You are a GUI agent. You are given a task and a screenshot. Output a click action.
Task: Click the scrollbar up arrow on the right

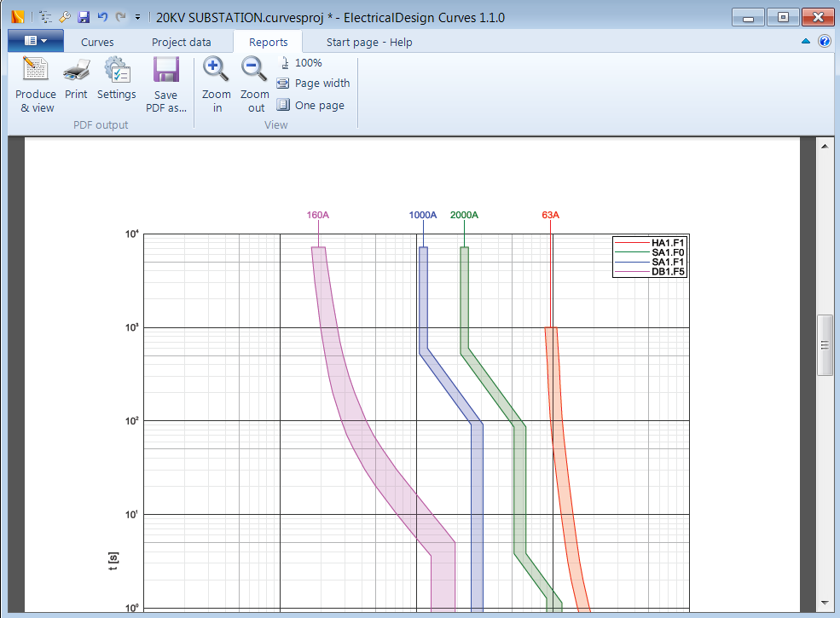825,145
